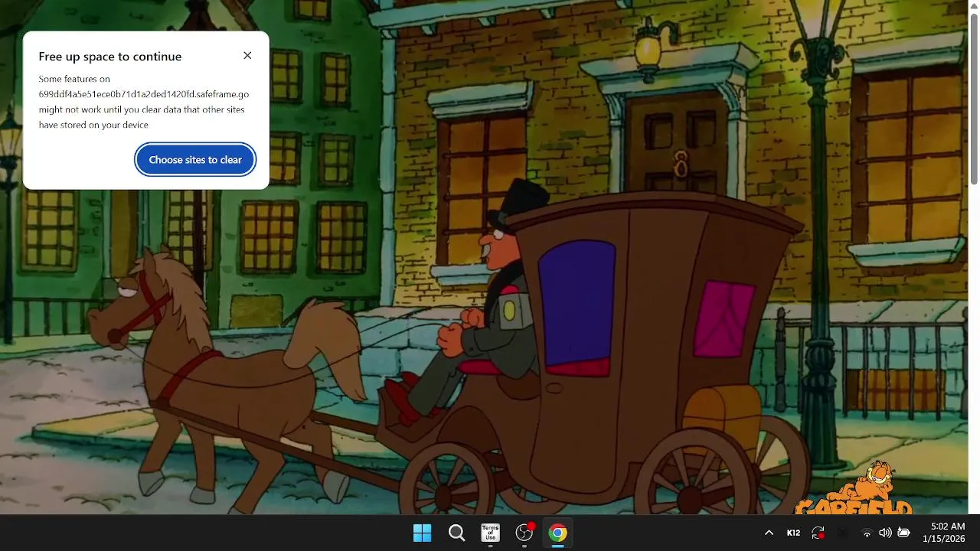Open the Windows Start menu
This screenshot has height=551, width=980.
pos(422,533)
